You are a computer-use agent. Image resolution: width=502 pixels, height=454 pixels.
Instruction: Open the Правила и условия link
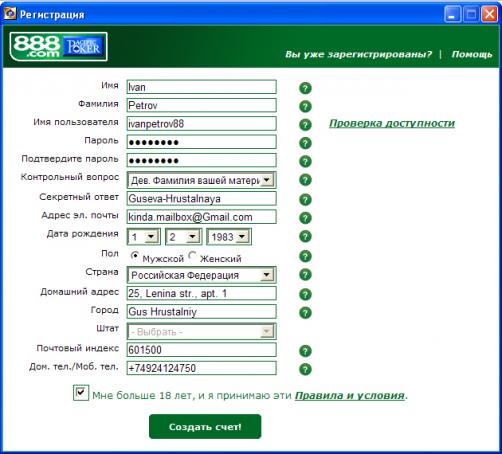tap(350, 396)
